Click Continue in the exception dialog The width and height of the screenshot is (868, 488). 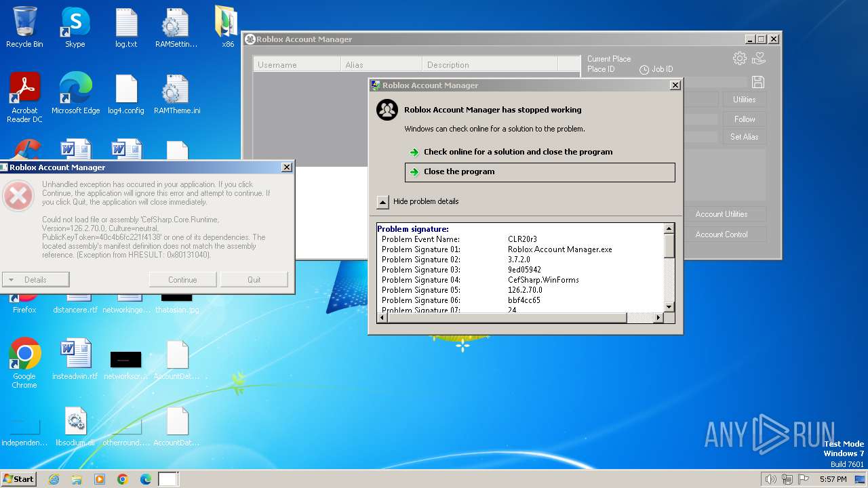(182, 279)
